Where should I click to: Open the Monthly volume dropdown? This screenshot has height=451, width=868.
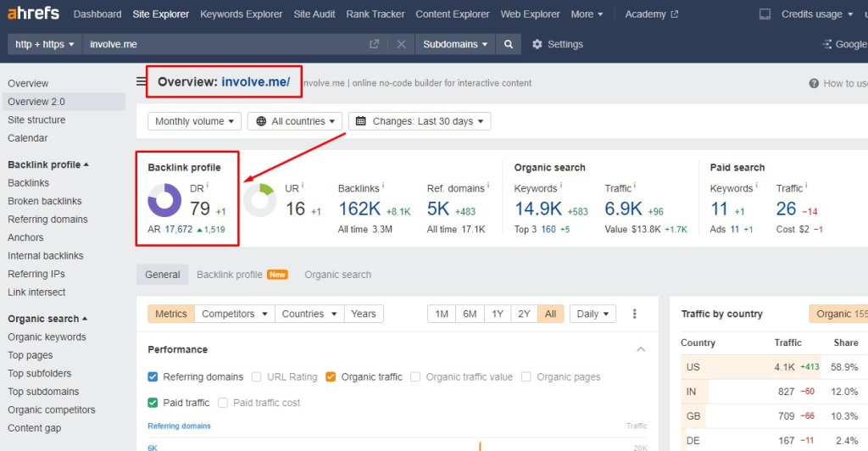pyautogui.click(x=194, y=121)
